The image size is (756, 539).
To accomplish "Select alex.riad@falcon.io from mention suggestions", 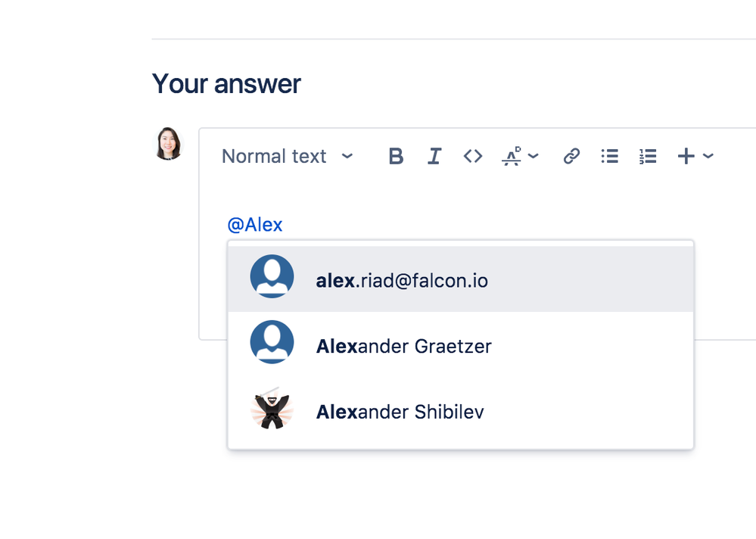I will [460, 279].
